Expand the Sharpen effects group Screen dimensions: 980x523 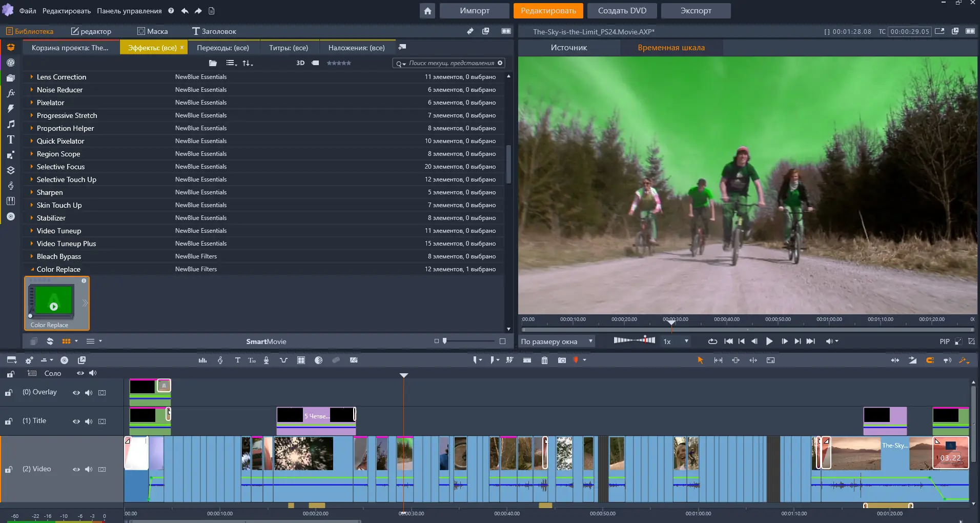(x=31, y=192)
